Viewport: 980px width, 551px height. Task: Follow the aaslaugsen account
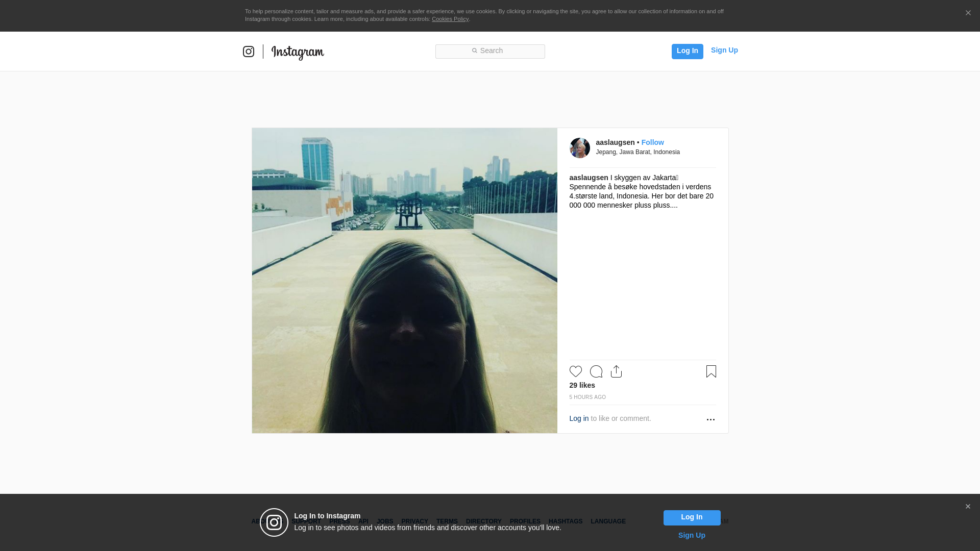pyautogui.click(x=652, y=142)
